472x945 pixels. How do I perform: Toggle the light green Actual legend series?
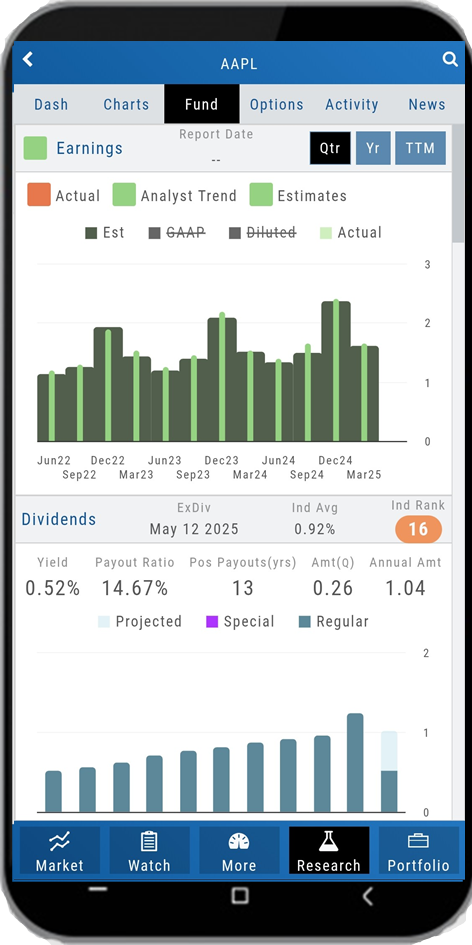point(351,233)
